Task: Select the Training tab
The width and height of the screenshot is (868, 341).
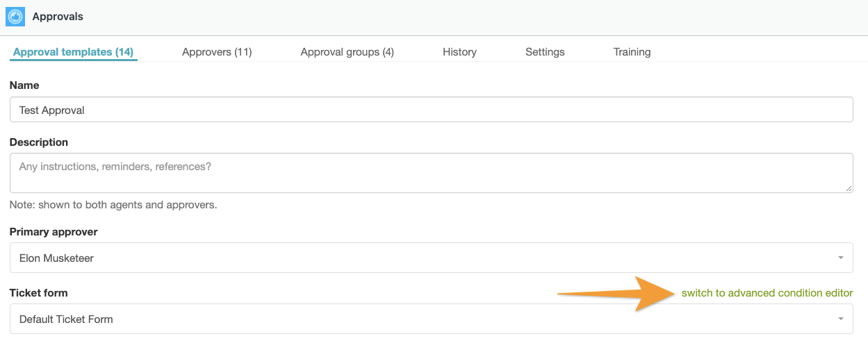Action: coord(632,52)
